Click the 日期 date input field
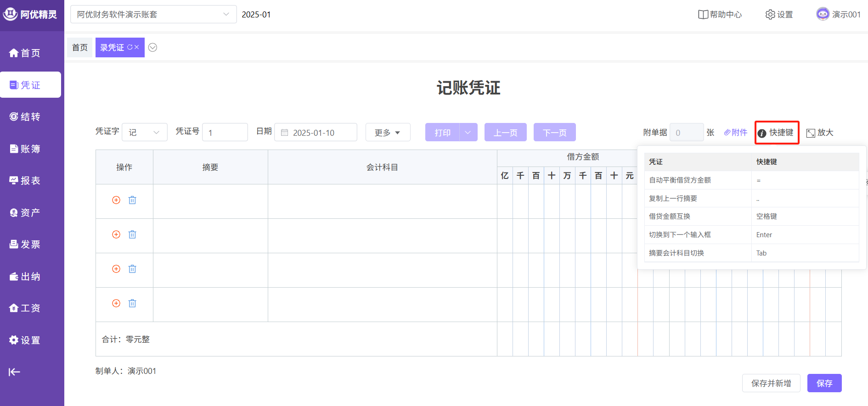 (316, 133)
